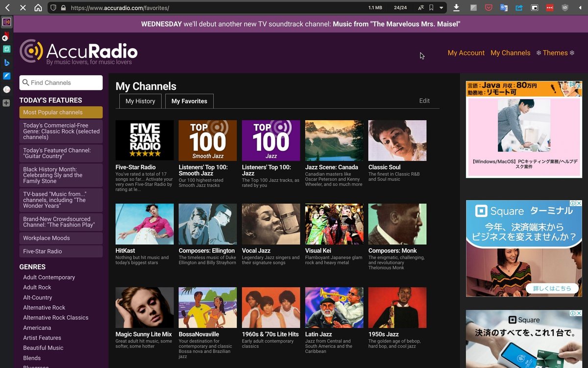Open the My Account link

[466, 53]
